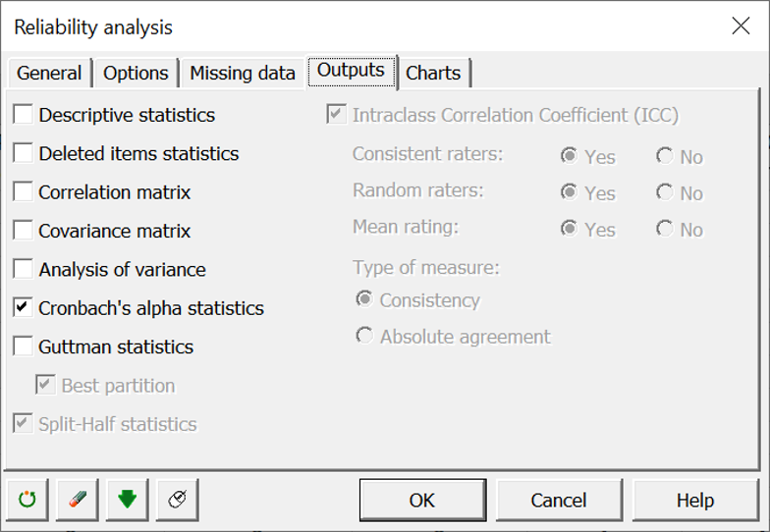Open the Charts tab
Image resolution: width=770 pixels, height=532 pixels.
(433, 73)
